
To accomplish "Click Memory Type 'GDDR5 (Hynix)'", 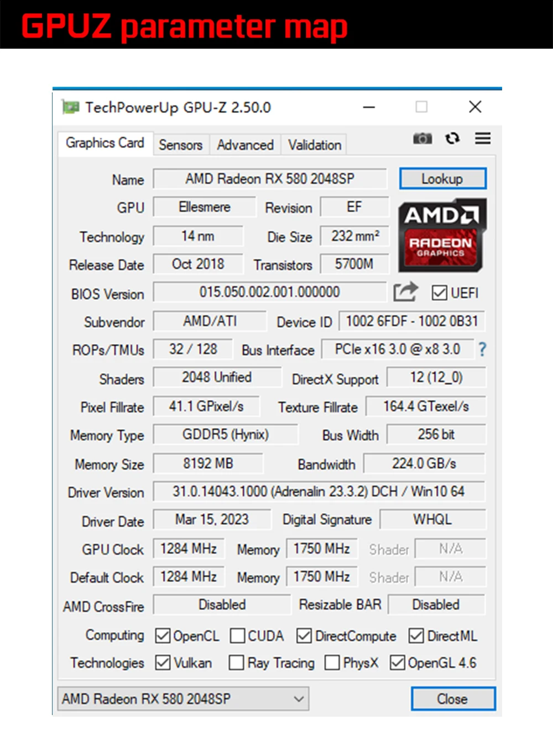I will [x=226, y=434].
